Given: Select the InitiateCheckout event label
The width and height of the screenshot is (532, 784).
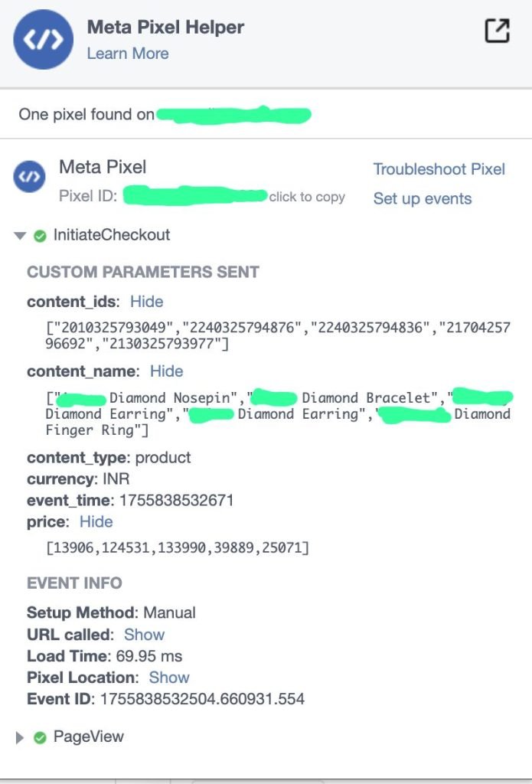Looking at the screenshot, I should [x=112, y=234].
